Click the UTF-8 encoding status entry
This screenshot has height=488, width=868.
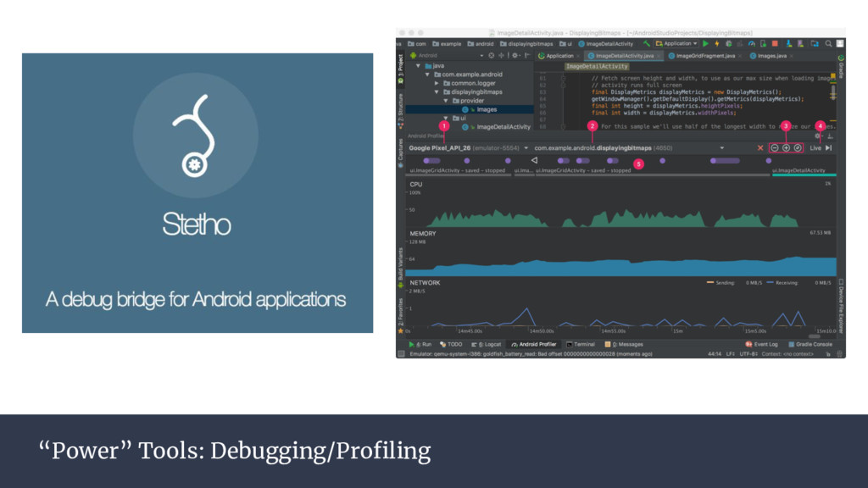tap(748, 354)
